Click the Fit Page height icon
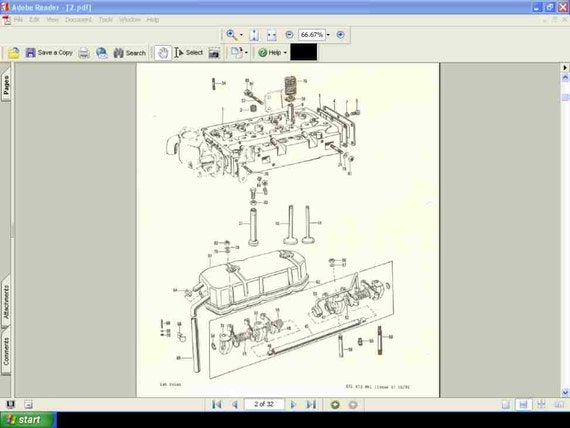Screen dimensions: 570x428 254,35
